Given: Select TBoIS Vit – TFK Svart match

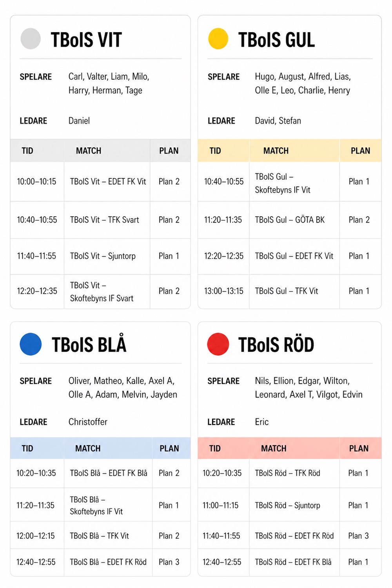Looking at the screenshot, I should tap(104, 220).
